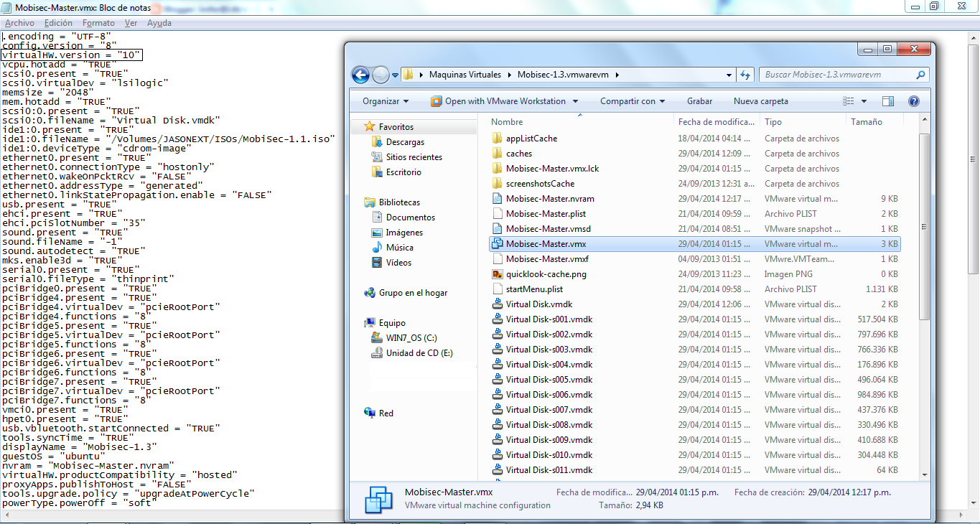Select Equipo in navigation pane
Viewport: 980px width, 524px height.
point(392,323)
